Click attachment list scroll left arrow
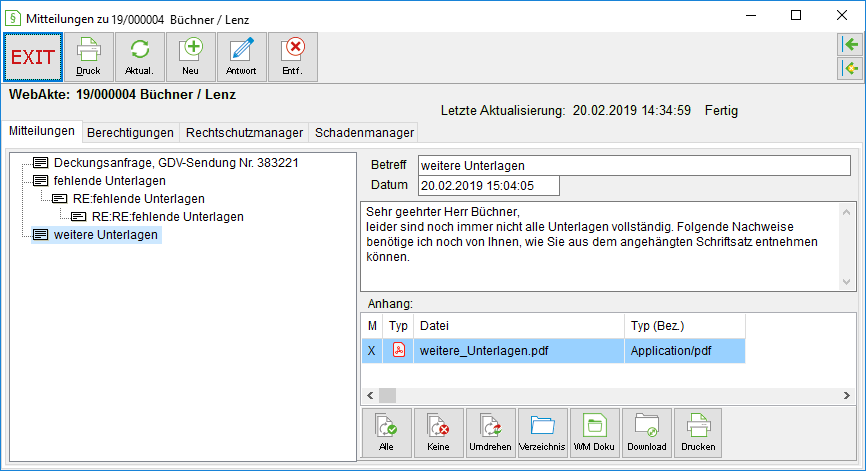 coord(370,395)
